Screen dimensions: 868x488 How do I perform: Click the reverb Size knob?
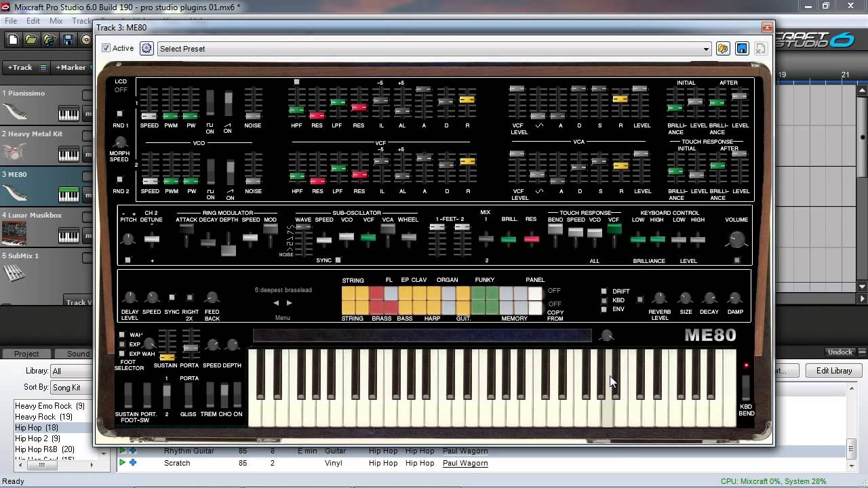[686, 298]
